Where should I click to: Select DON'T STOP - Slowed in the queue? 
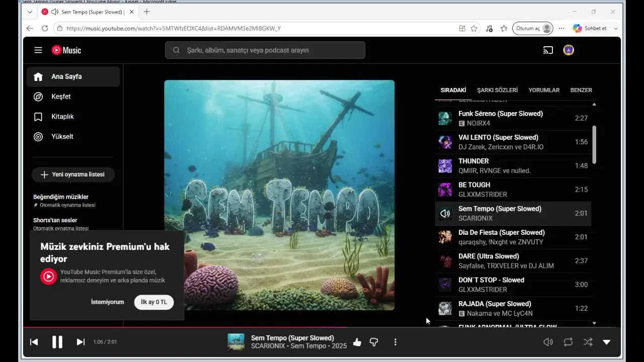tap(513, 285)
